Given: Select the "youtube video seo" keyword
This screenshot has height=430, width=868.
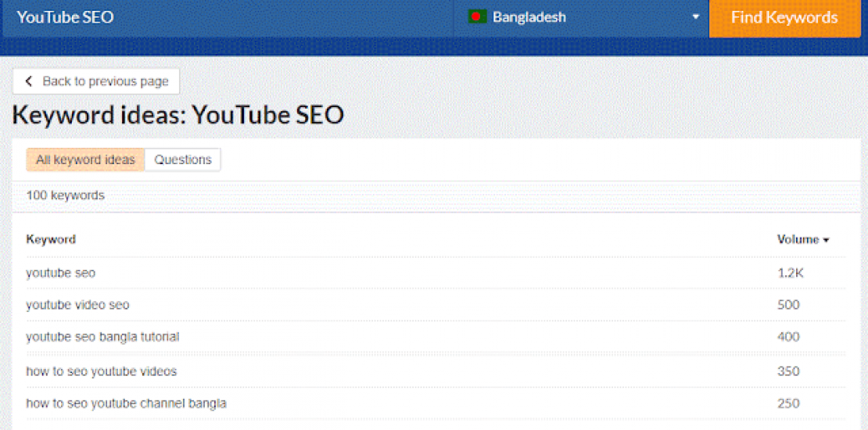Looking at the screenshot, I should pos(77,305).
